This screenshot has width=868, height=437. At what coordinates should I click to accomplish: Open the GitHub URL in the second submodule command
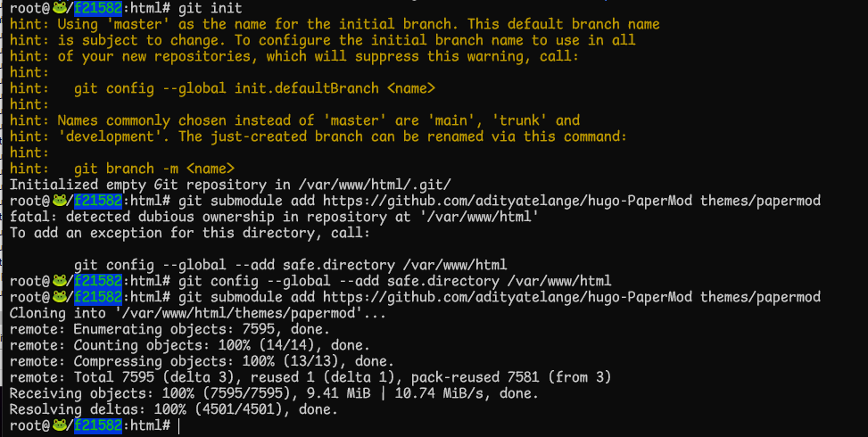click(507, 297)
